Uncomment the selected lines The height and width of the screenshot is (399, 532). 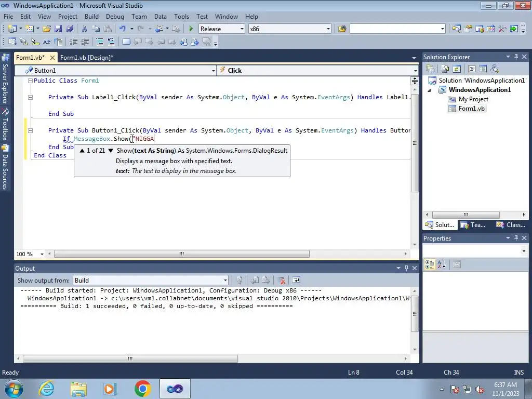click(x=111, y=42)
